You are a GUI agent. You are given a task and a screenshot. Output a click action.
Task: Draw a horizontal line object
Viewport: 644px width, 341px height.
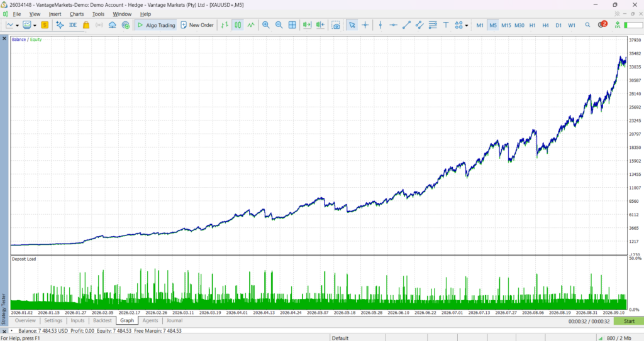coord(393,25)
